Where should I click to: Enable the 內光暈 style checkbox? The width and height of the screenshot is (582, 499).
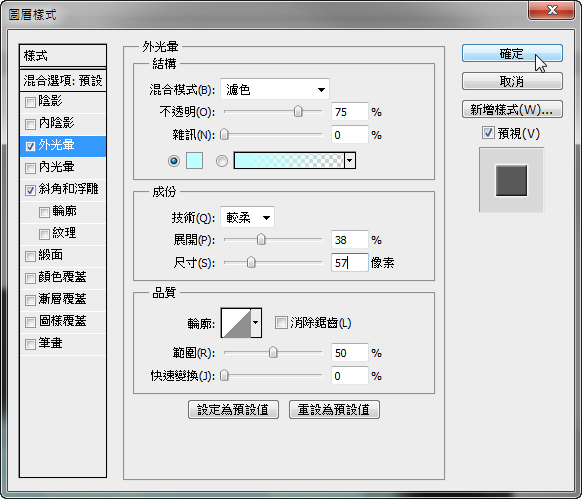30,168
